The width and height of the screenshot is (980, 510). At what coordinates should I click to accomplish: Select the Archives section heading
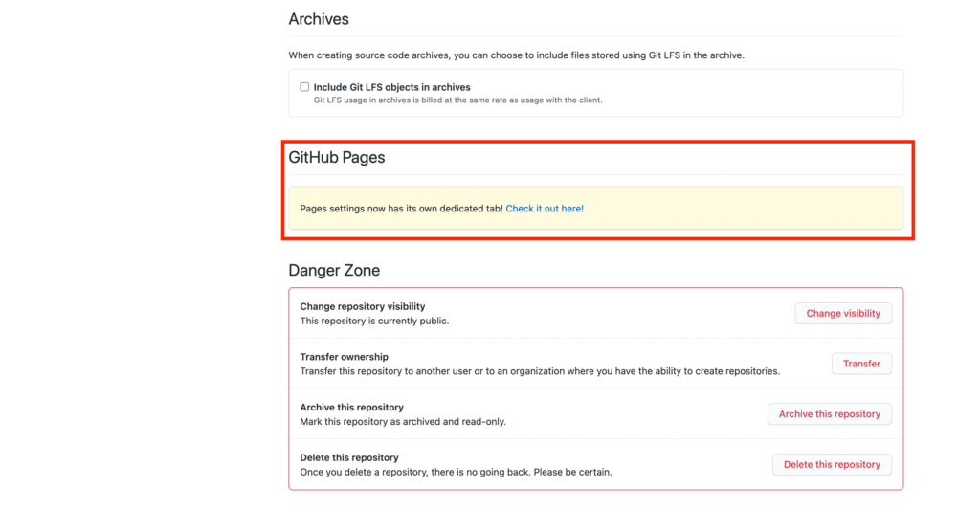319,19
